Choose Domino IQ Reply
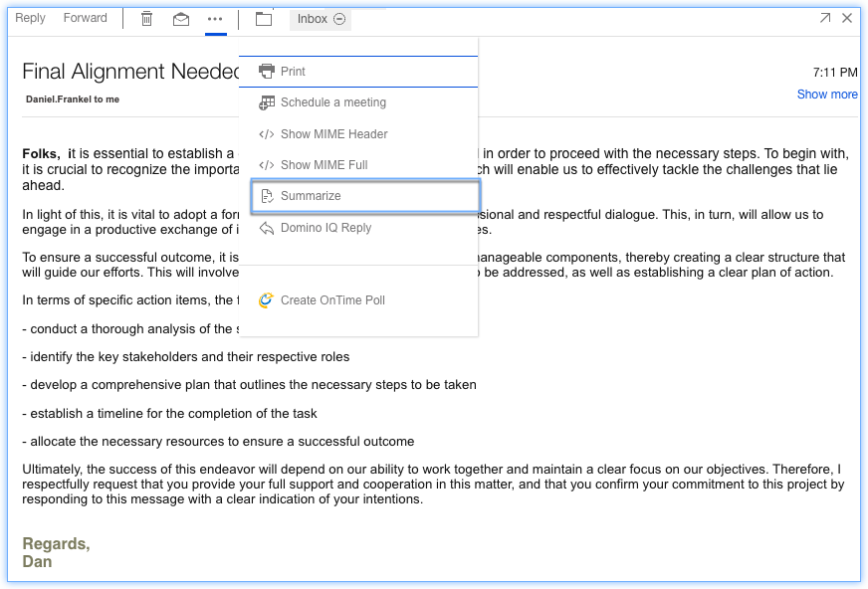This screenshot has height=589, width=868. 358,227
